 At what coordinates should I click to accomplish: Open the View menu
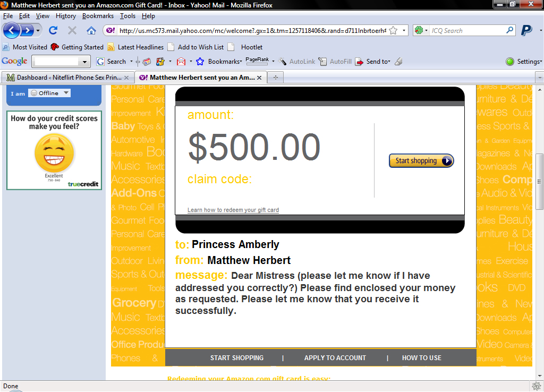point(42,16)
